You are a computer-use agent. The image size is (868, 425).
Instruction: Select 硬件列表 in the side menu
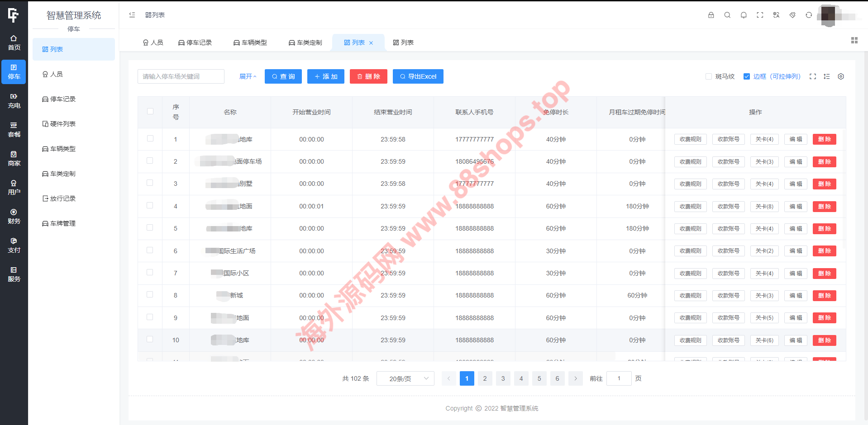click(x=63, y=124)
